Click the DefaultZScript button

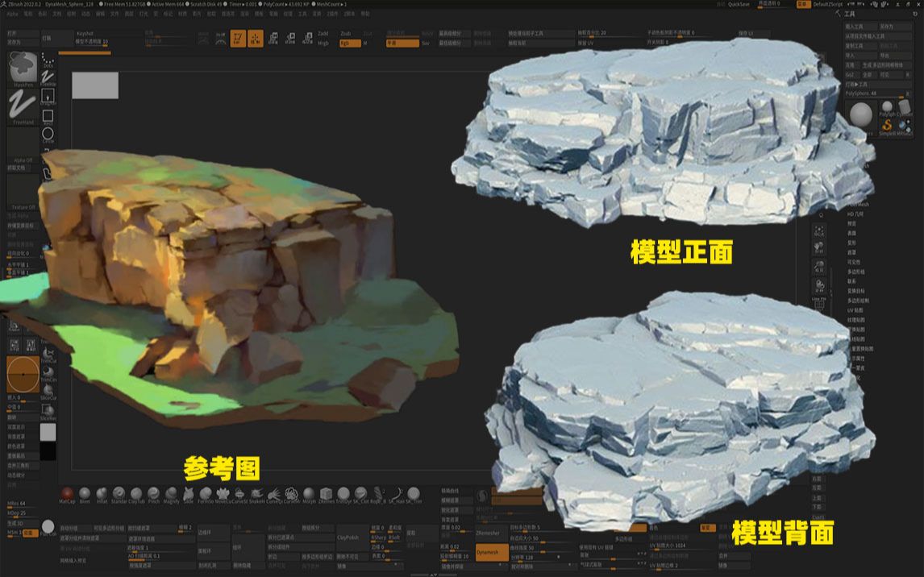pos(829,4)
